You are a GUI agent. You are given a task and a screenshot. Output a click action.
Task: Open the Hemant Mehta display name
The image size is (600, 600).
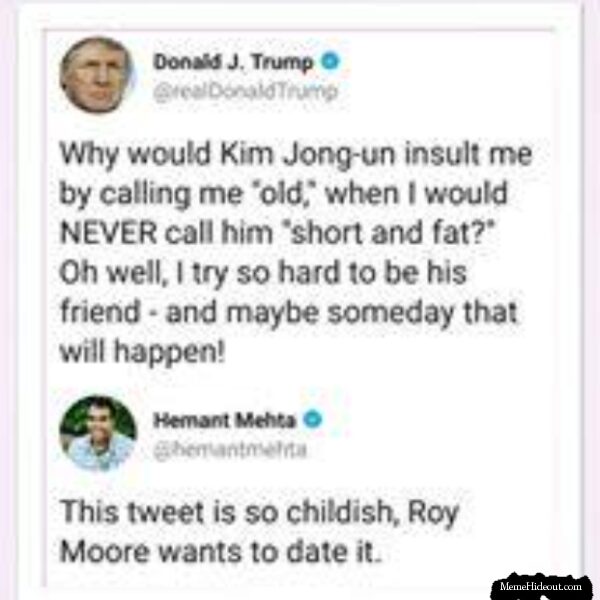[x=225, y=420]
